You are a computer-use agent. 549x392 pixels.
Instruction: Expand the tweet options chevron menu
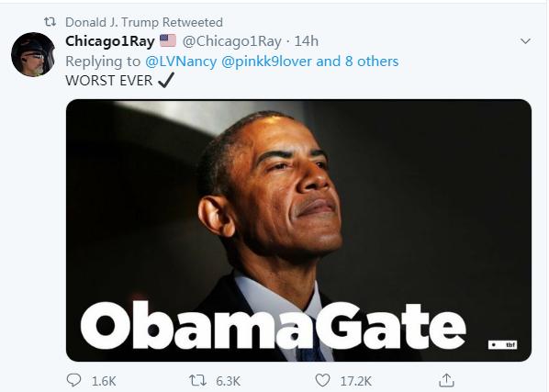pos(525,41)
